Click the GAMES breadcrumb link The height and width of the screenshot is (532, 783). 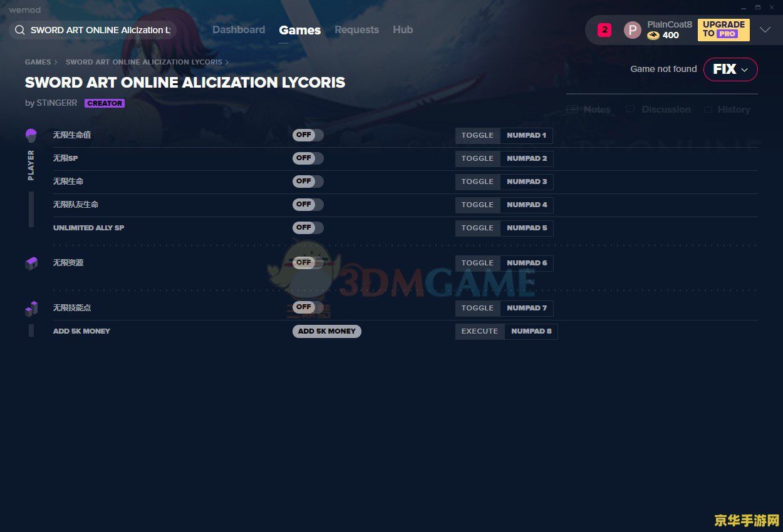(x=38, y=63)
